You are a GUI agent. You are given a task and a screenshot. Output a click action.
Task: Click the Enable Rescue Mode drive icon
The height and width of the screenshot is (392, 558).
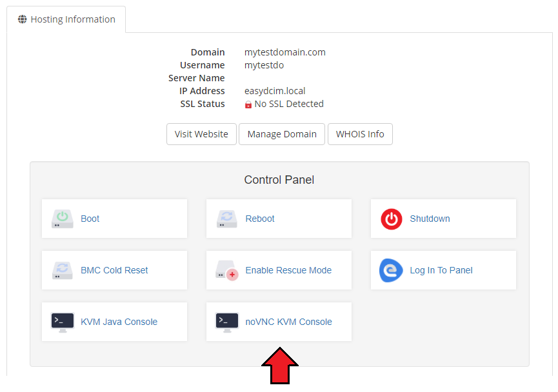(x=227, y=270)
